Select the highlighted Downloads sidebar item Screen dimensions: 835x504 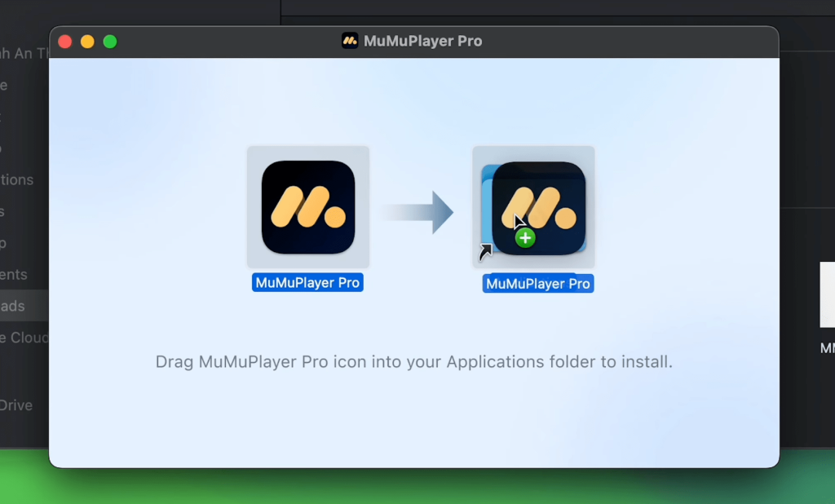click(x=16, y=306)
